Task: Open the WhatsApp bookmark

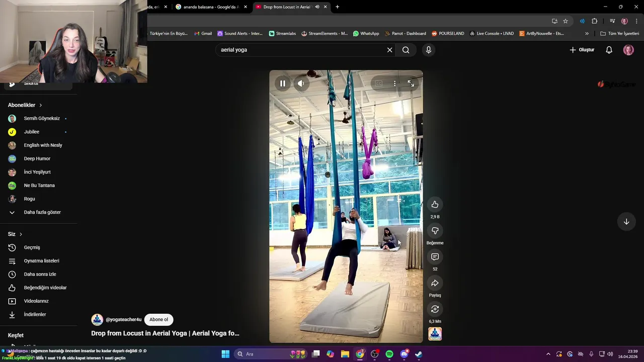Action: [366, 34]
